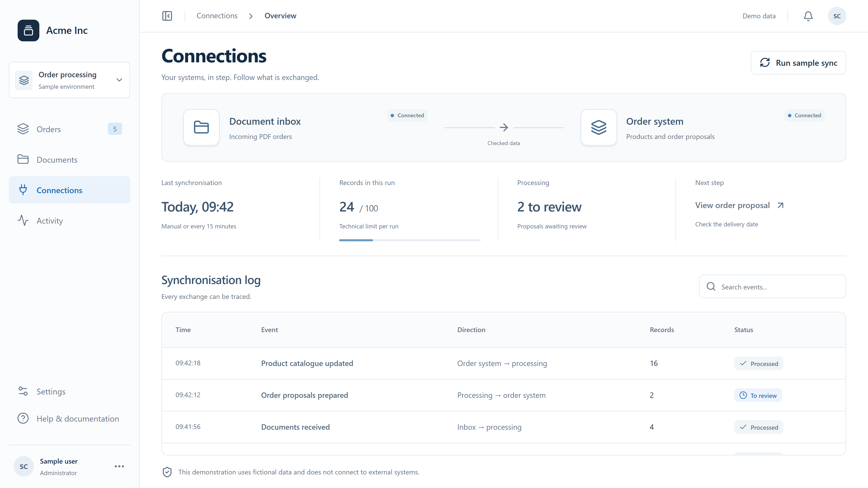Click the Acme Inc logo icon
Viewport: 868px width, 488px height.
coord(28,30)
